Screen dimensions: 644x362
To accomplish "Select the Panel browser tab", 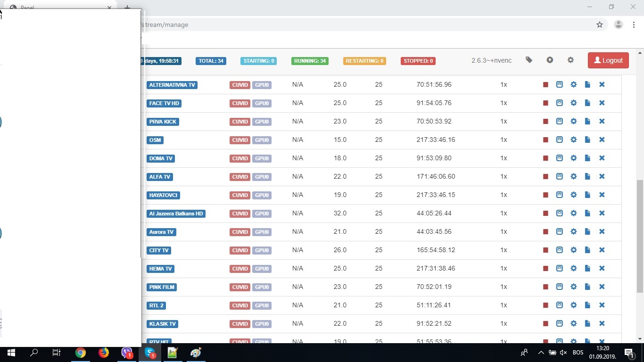I will point(61,8).
